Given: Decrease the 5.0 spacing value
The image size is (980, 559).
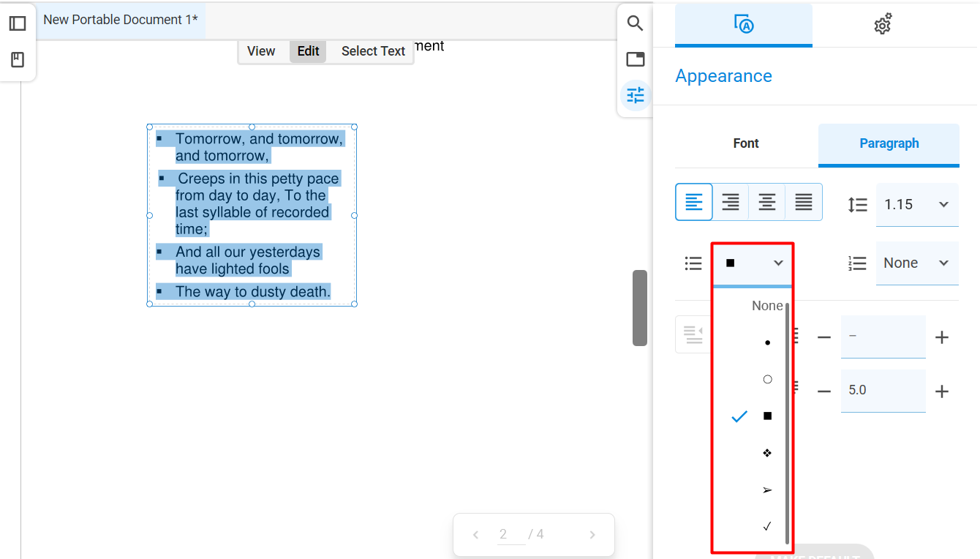Looking at the screenshot, I should 824,391.
